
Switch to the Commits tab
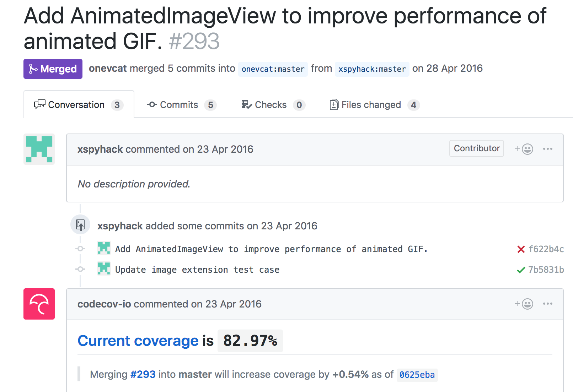182,105
